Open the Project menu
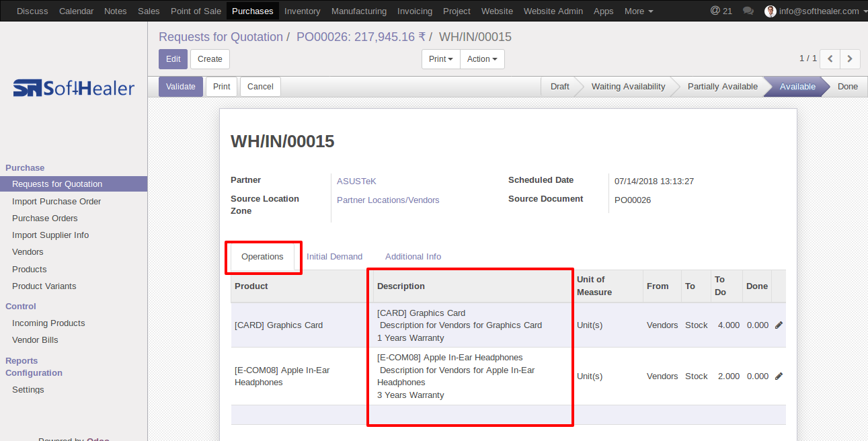868x441 pixels. point(457,11)
